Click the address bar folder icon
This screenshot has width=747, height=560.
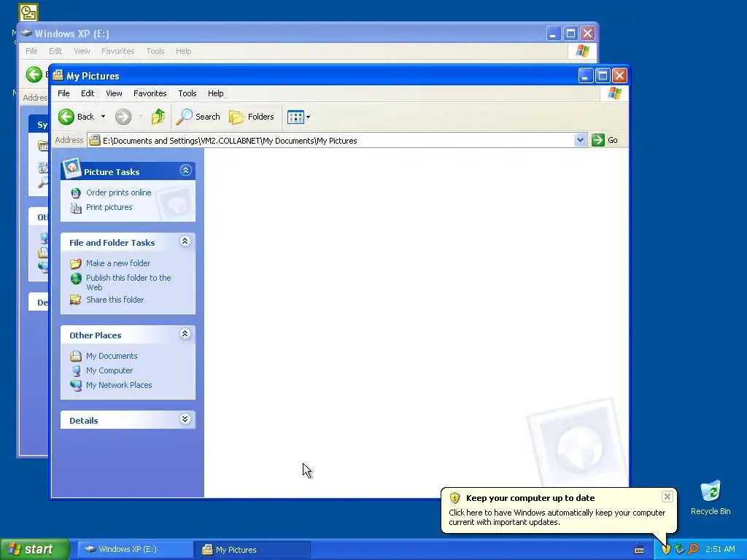tap(95, 140)
